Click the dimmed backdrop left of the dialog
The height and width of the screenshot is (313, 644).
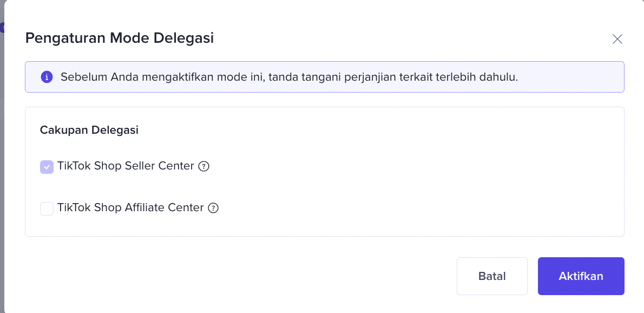click(2, 162)
